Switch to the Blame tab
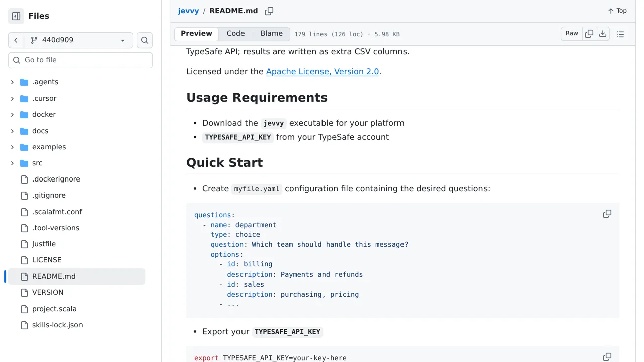The height and width of the screenshot is (362, 644). pos(272,34)
